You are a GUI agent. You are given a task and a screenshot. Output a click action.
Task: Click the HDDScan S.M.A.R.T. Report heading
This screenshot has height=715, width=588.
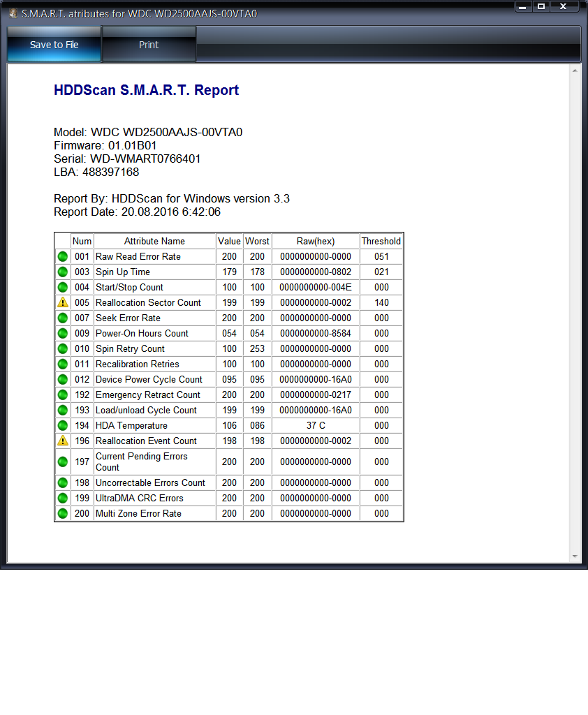tap(146, 90)
